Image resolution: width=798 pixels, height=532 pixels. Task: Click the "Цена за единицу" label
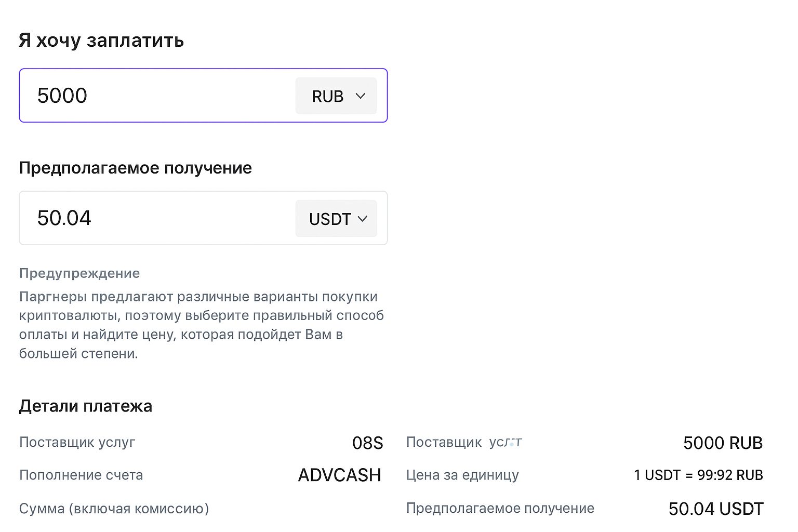(x=462, y=475)
